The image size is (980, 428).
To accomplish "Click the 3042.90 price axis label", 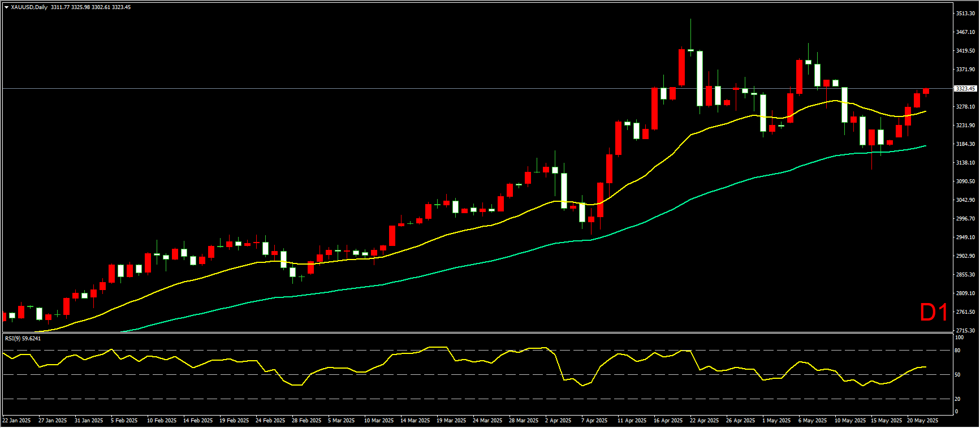I will click(965, 200).
